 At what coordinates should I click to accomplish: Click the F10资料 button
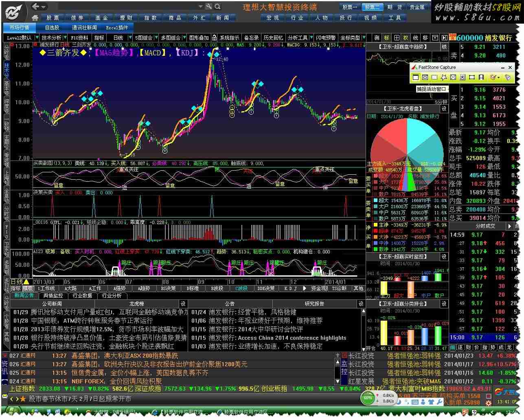[79, 37]
